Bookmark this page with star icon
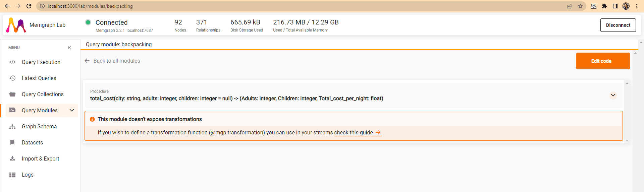Viewport: 644px width, 192px height. click(x=580, y=6)
